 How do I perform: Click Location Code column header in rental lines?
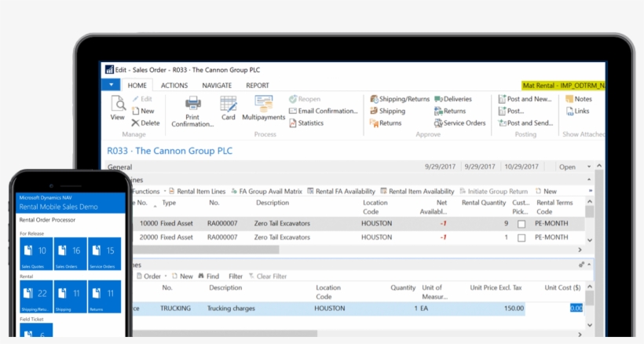pyautogui.click(x=375, y=207)
